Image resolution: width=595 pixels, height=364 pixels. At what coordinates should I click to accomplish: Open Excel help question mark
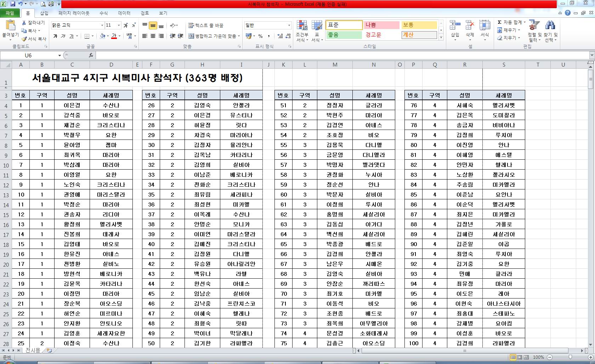point(568,13)
